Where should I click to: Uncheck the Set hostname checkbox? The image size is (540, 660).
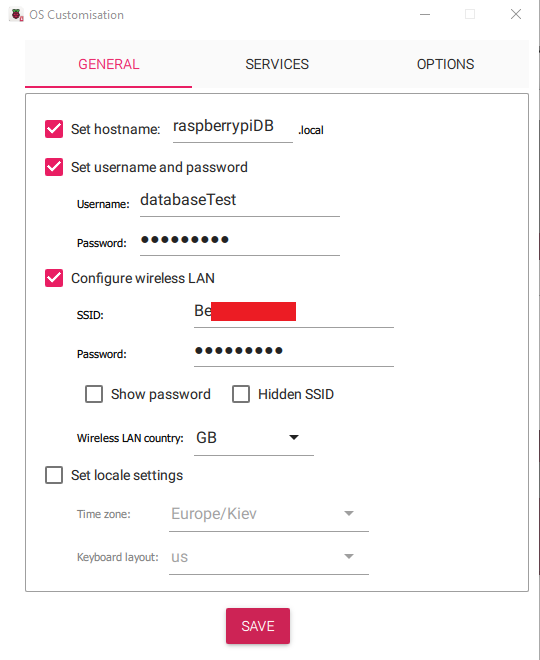coord(54,129)
